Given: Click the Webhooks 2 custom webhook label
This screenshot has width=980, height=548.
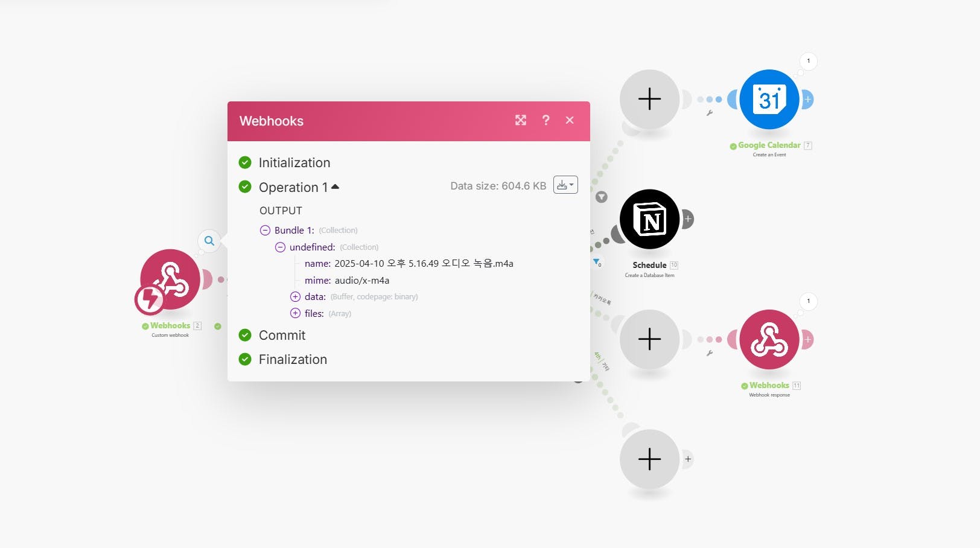Looking at the screenshot, I should point(170,325).
